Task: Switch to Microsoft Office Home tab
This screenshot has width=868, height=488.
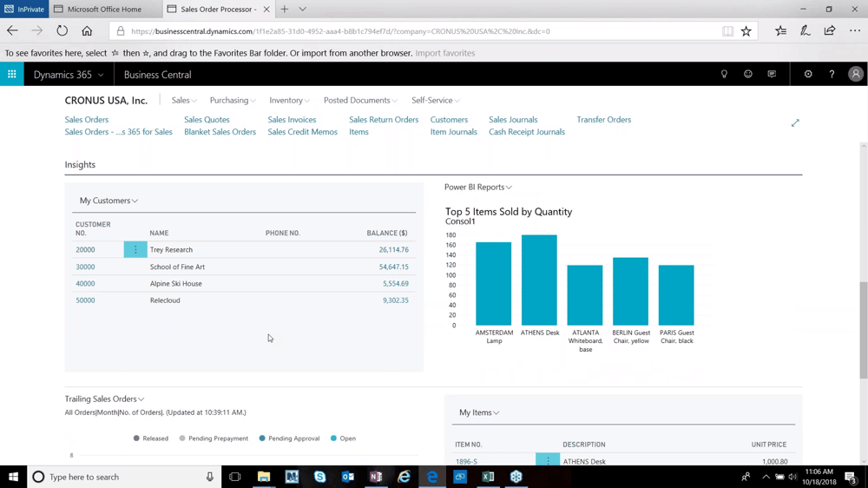Action: [105, 9]
